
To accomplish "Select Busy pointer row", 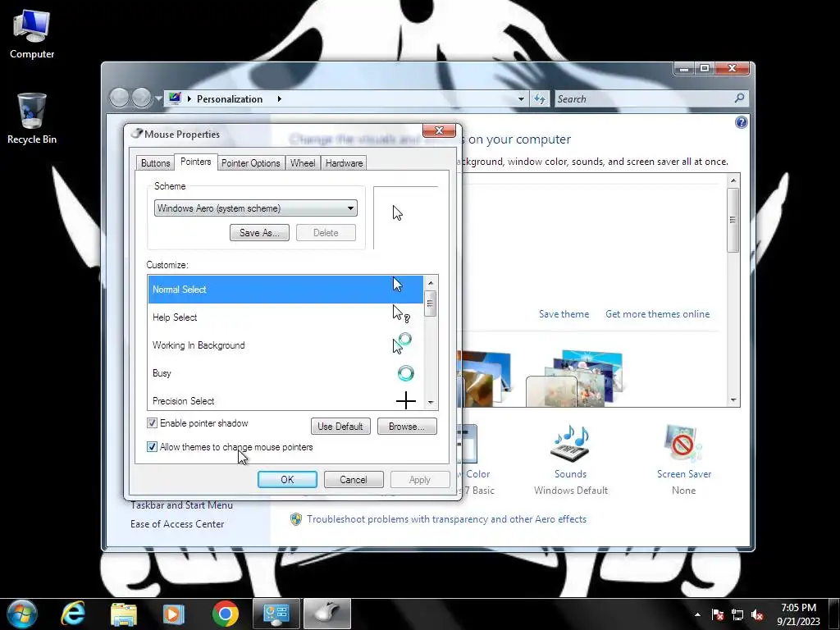I will coord(285,373).
